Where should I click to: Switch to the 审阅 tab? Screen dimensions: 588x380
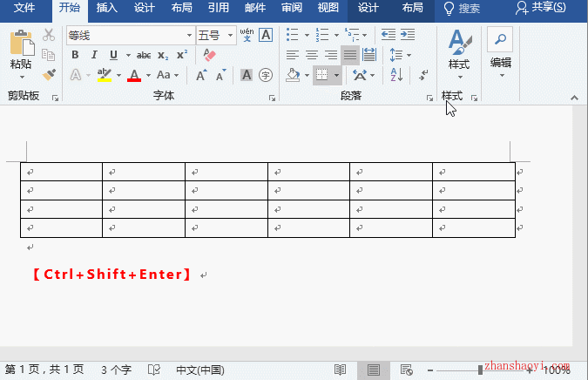pyautogui.click(x=292, y=8)
